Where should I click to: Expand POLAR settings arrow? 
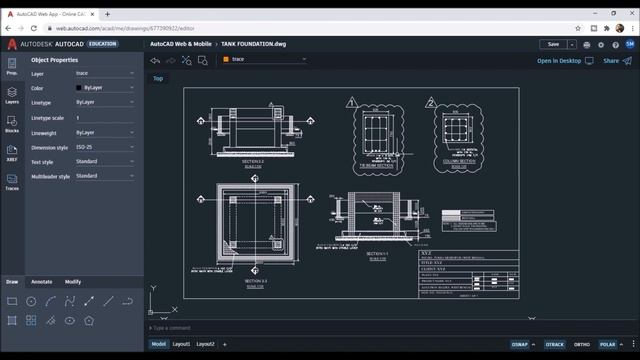coord(621,344)
